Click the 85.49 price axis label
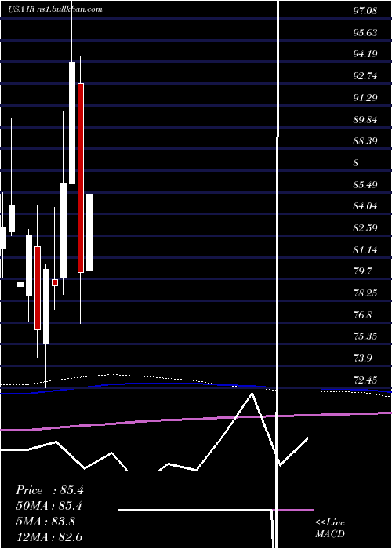 coord(365,184)
